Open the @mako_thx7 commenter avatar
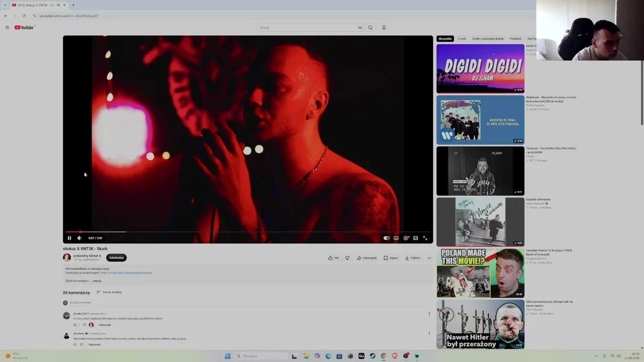Screen dimensions: 644x362 66,316
